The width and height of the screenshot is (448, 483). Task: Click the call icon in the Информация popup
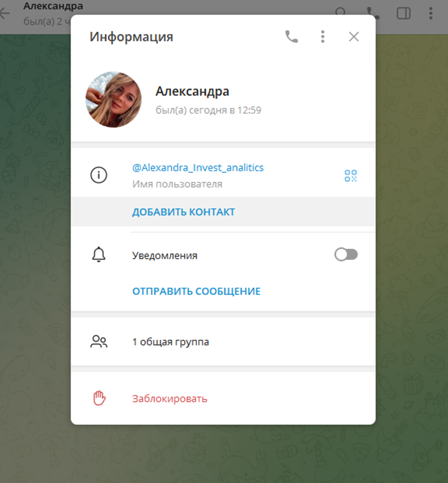coord(291,36)
